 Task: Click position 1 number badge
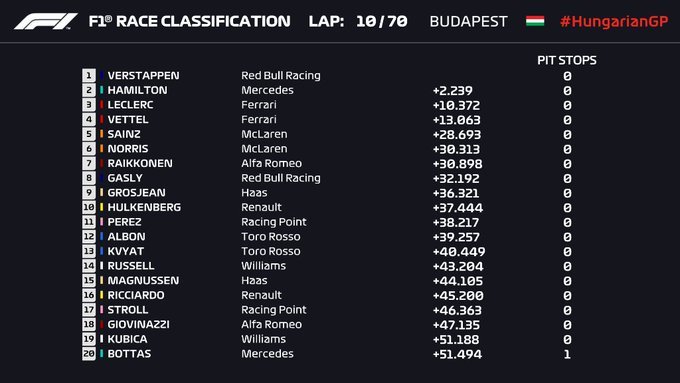tap(88, 75)
